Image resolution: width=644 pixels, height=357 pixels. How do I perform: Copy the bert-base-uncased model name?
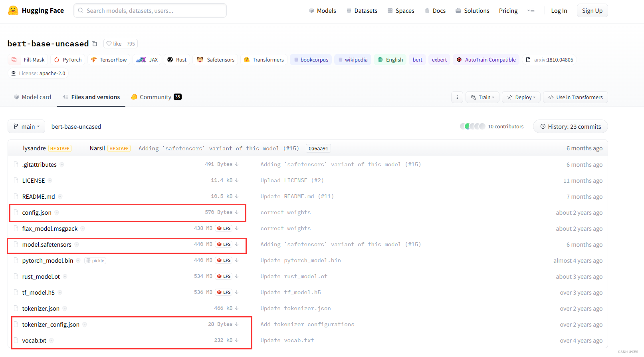tap(95, 44)
